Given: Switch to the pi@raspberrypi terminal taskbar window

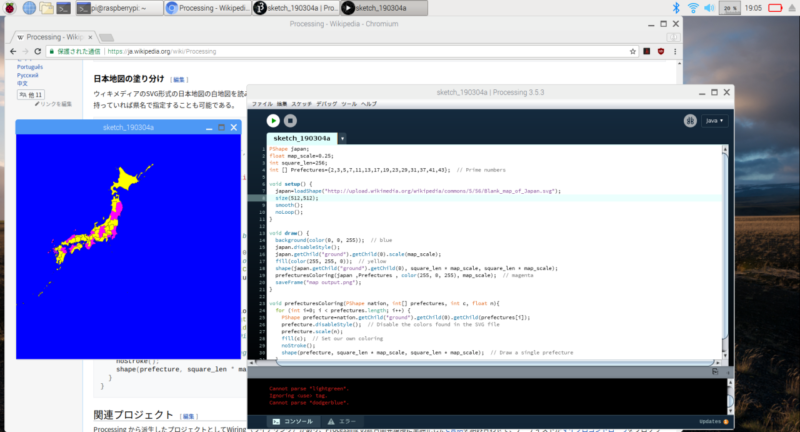Looking at the screenshot, I should pos(119,8).
